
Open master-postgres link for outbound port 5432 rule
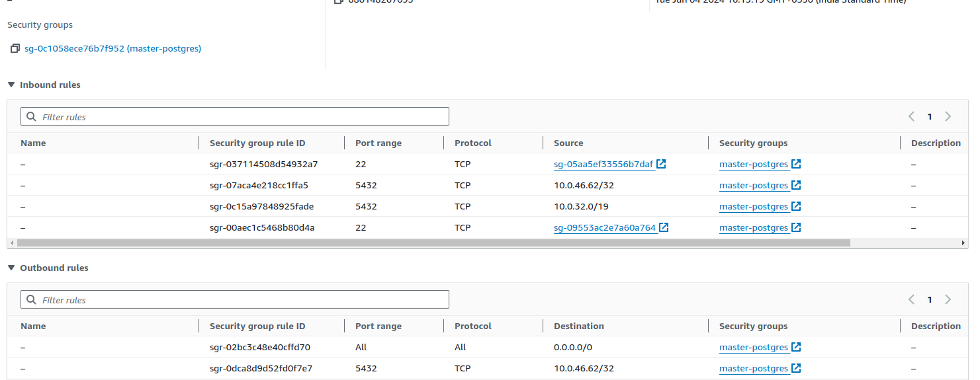coord(753,369)
